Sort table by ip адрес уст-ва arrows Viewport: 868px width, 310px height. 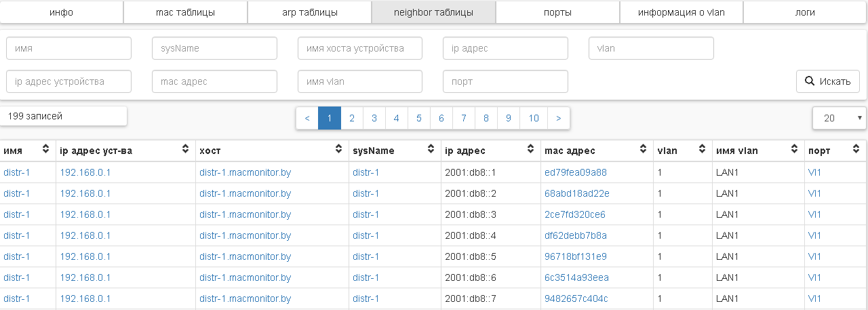point(185,150)
